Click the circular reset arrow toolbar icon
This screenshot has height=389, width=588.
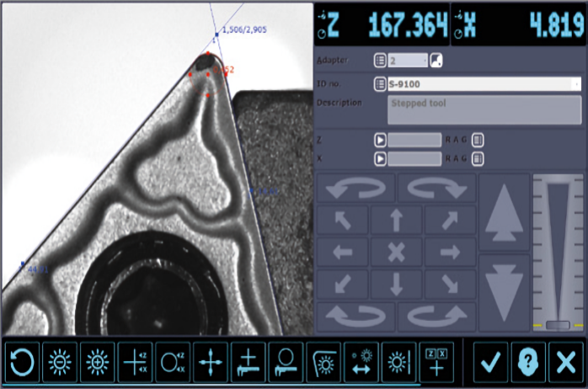[23, 362]
